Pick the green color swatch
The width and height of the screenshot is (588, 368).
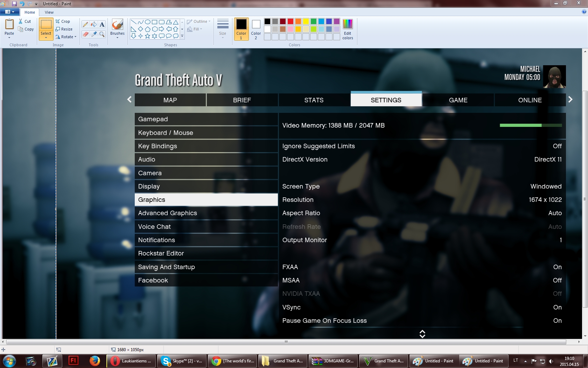pos(314,22)
